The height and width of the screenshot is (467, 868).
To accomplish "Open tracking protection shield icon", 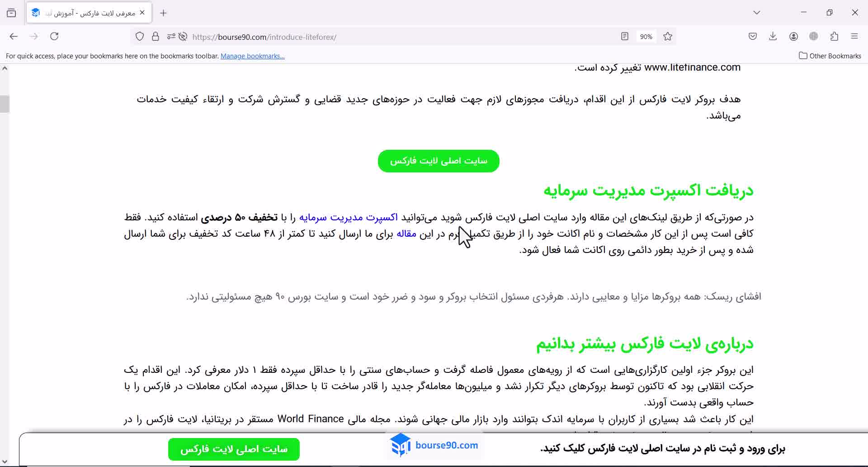I will (140, 37).
